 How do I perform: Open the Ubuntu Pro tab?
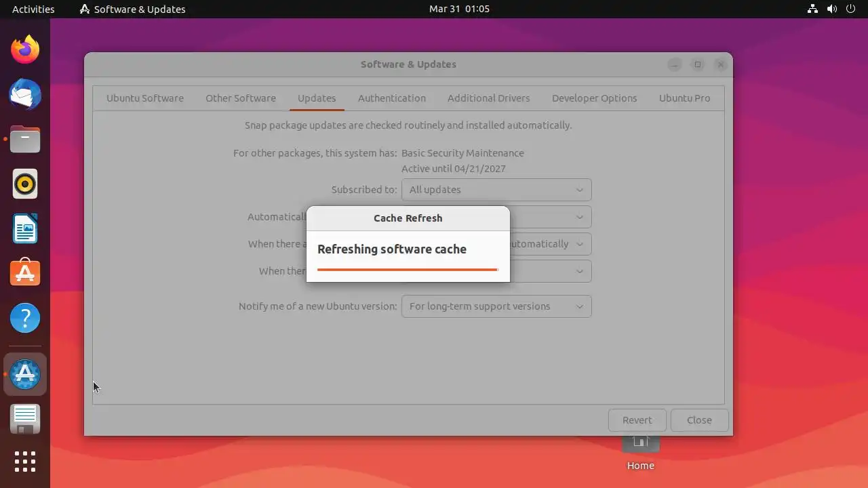[x=685, y=98]
